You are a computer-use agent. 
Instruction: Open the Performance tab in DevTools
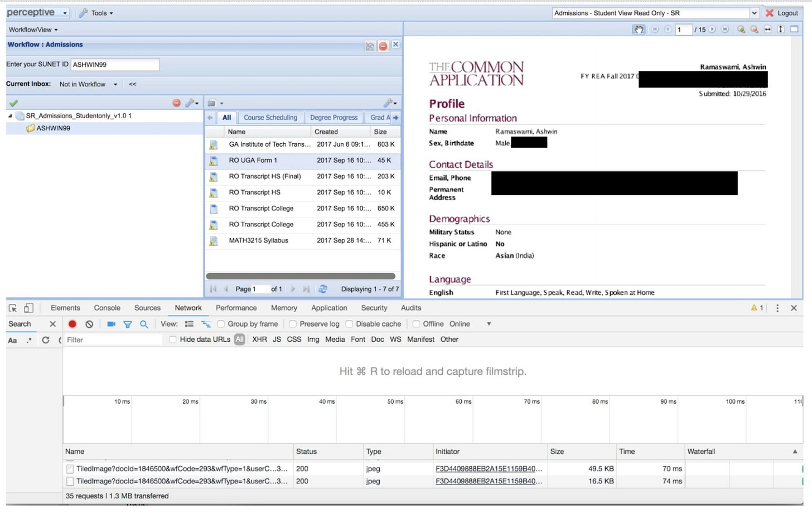point(236,308)
